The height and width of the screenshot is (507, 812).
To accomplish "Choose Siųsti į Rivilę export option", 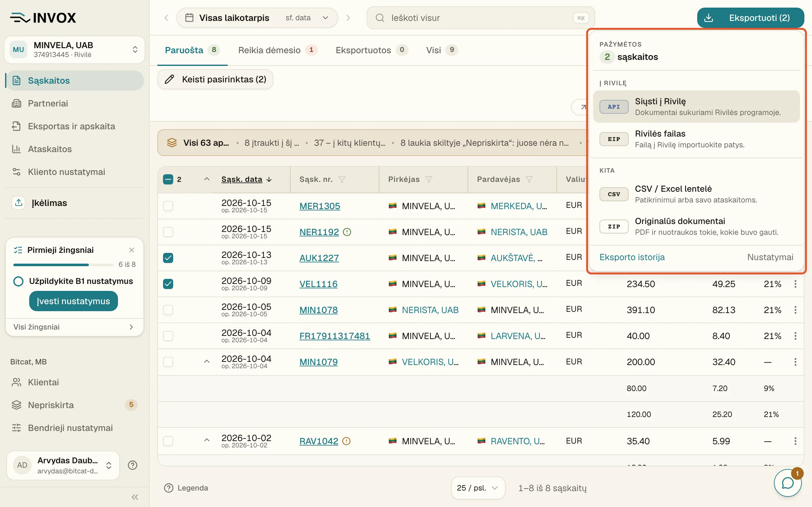I will pos(696,107).
